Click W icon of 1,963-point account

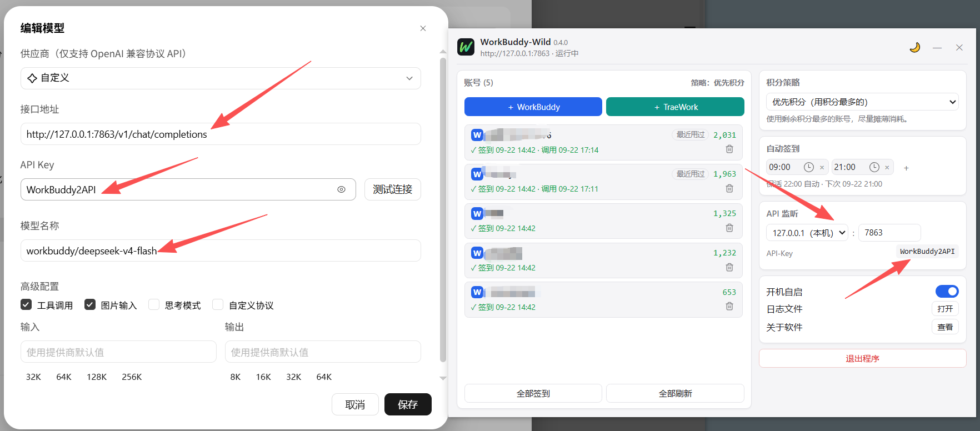pyautogui.click(x=477, y=174)
